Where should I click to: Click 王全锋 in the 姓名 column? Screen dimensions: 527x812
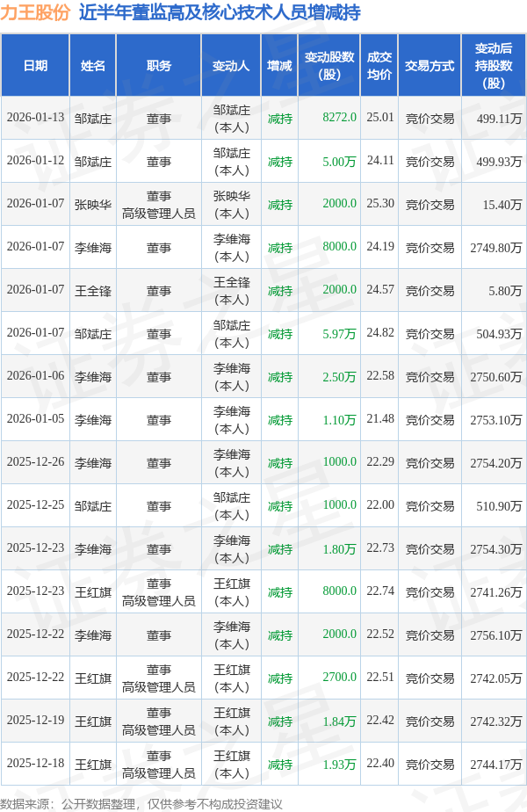pos(92,290)
